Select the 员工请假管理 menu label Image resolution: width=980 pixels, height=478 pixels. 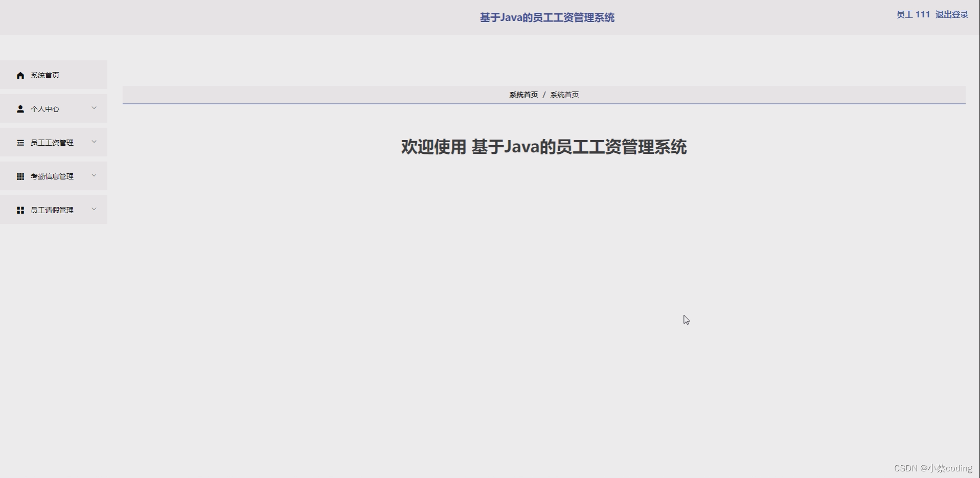[x=52, y=210]
